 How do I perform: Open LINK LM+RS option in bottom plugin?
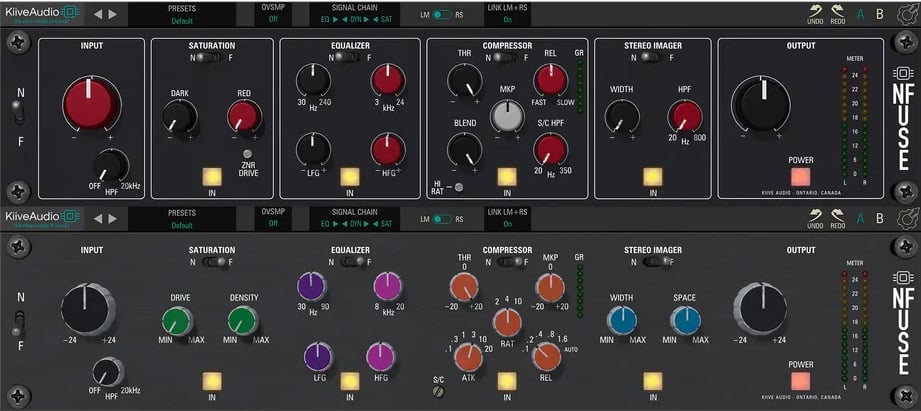(x=507, y=218)
